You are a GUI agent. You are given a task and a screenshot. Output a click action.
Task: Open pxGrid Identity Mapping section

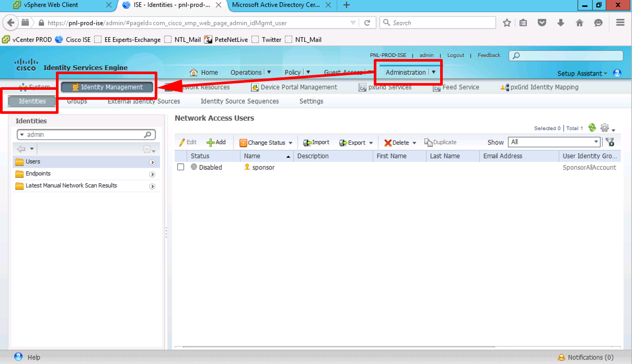[539, 87]
